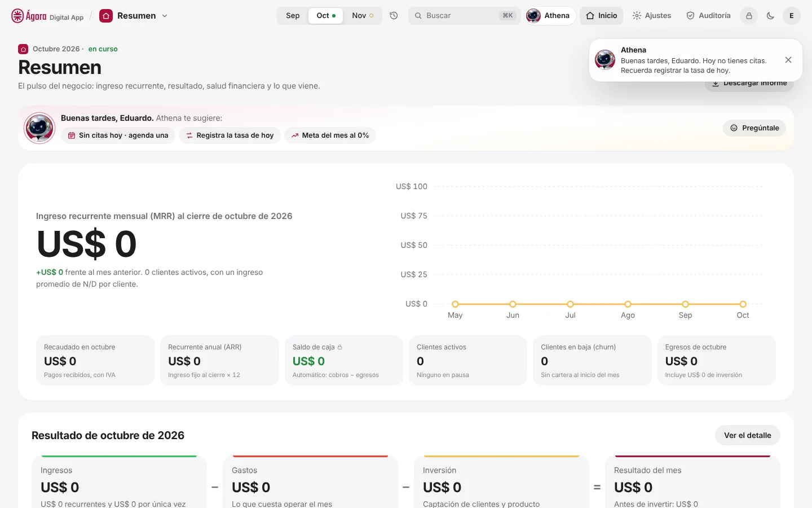The width and height of the screenshot is (812, 508).
Task: Click the Jun data point on the MRR chart
Action: coord(513,304)
